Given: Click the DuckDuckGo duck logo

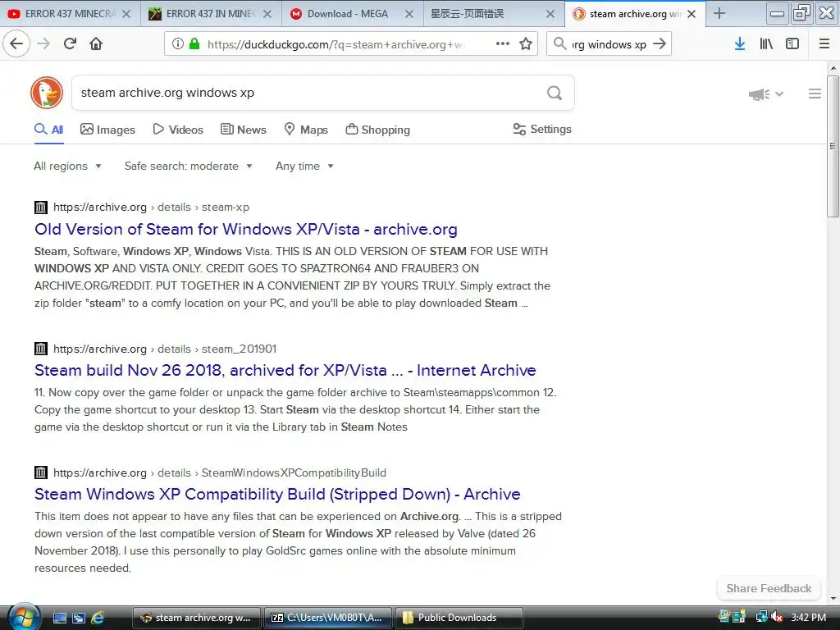Looking at the screenshot, I should [47, 93].
